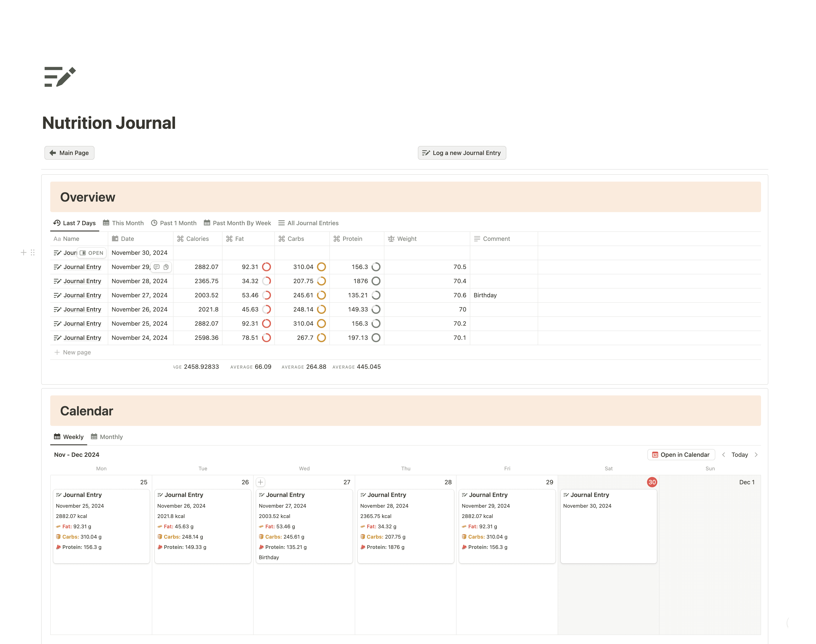Image resolution: width=816 pixels, height=644 pixels.
Task: Click the Date column calendar icon
Action: [115, 239]
